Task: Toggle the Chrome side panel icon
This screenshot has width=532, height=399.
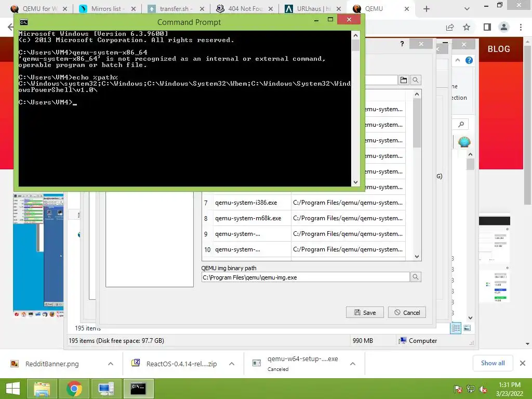Action: click(x=487, y=27)
